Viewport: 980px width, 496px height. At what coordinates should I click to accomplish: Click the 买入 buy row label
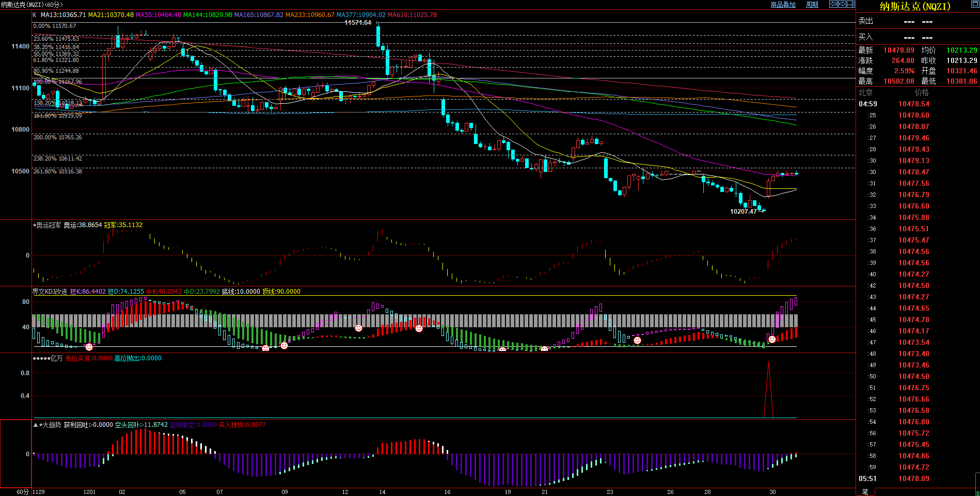[x=866, y=37]
